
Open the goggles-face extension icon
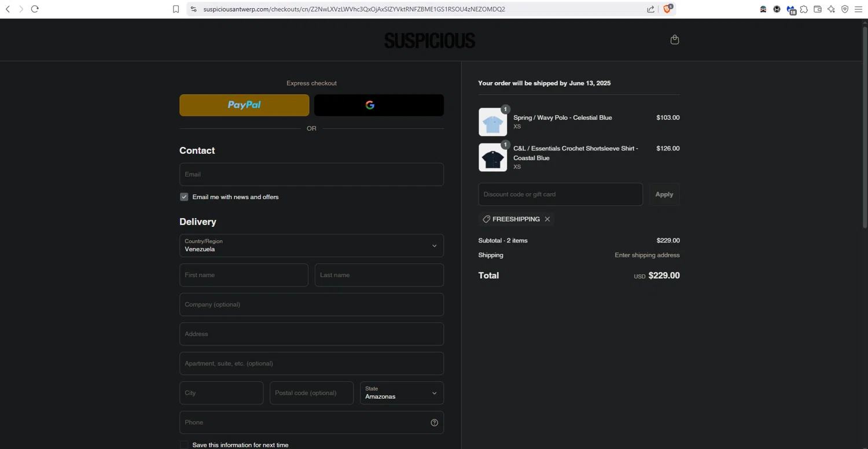[763, 9]
